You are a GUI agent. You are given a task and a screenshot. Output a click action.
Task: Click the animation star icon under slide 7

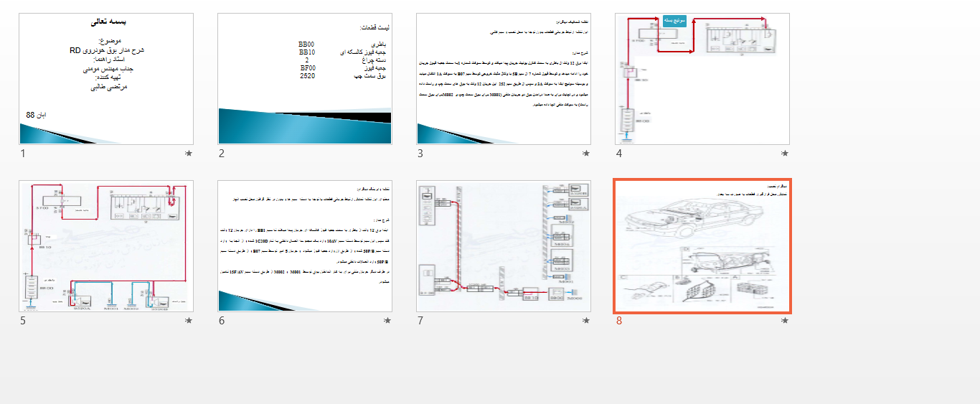tap(586, 321)
